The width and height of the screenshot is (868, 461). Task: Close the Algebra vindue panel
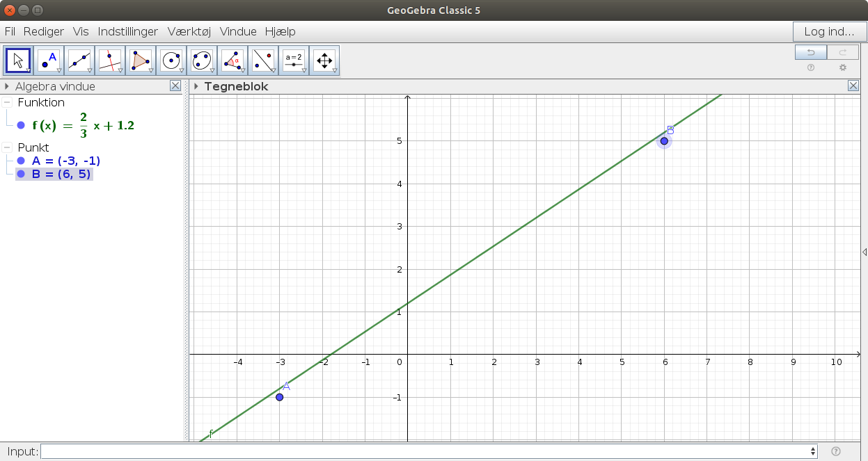[x=175, y=86]
